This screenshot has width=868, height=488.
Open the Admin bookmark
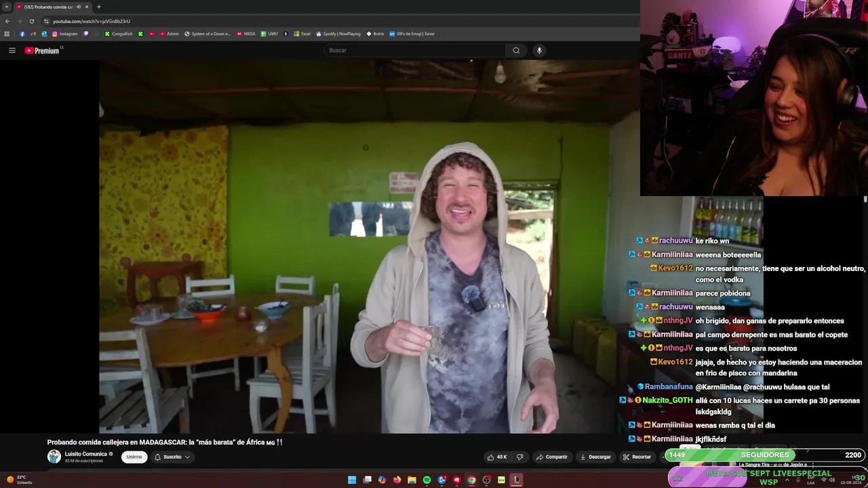point(169,34)
